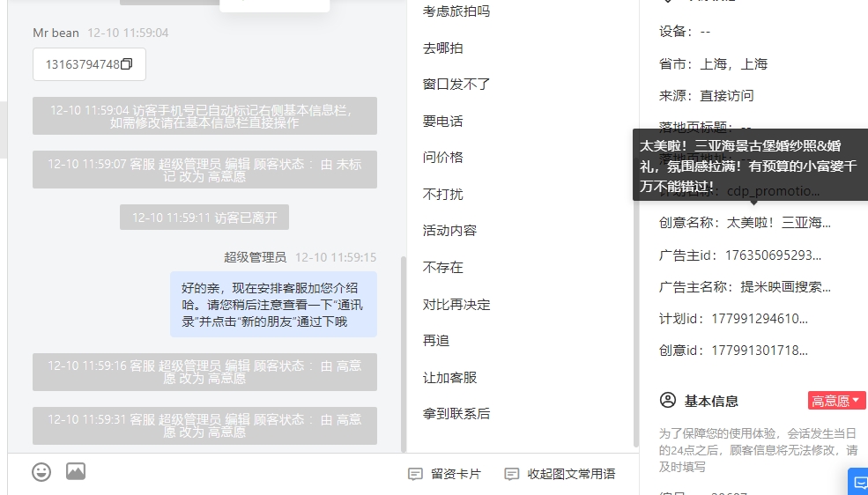Viewport: 868px width, 495px height.
Task: Click the 收起图文常用语 icon
Action: tap(511, 474)
